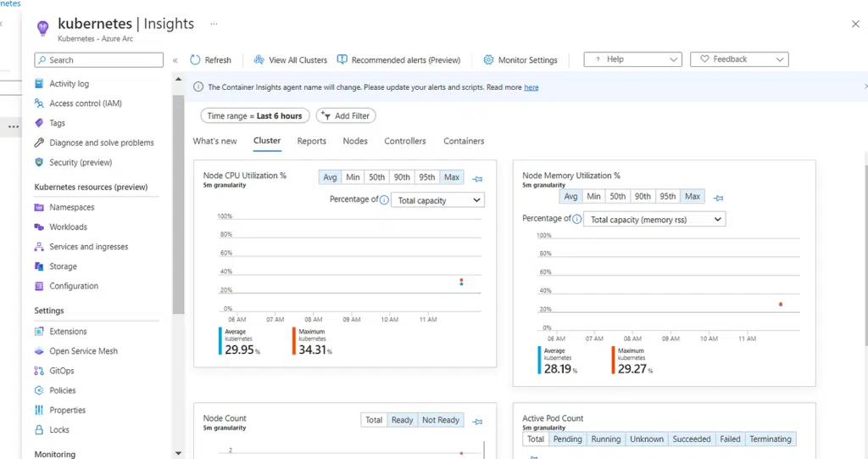Toggle Avg in Node Memory Utilization chart
This screenshot has height=459, width=868.
570,196
